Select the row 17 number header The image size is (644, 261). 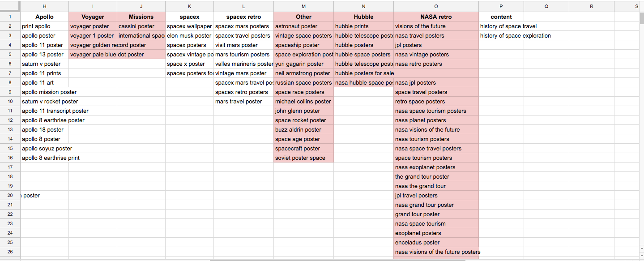click(10, 167)
